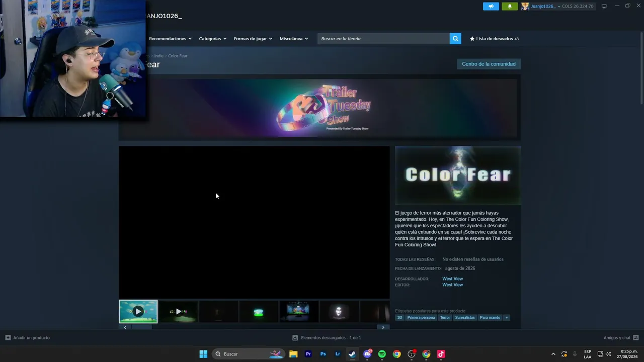Open network and volume quick settings
Image resolution: width=644 pixels, height=362 pixels.
604,354
